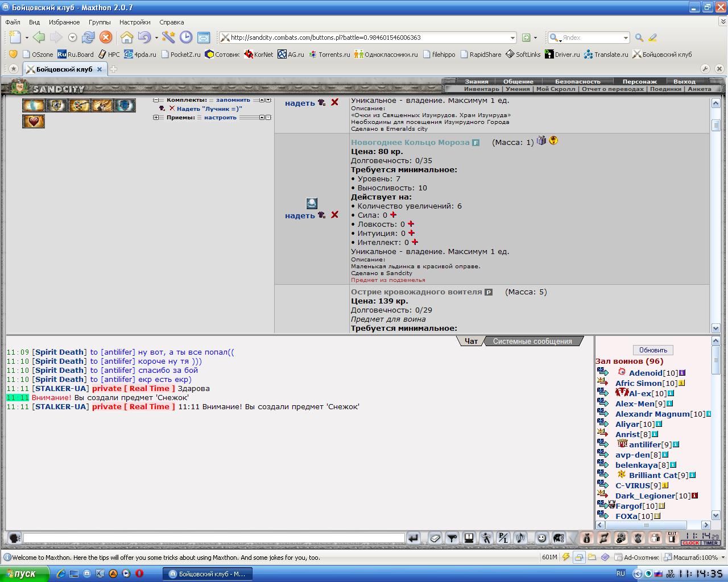Viewport: 728px width, 582px height.
Task: Go back with the green arrow
Action: coord(39,38)
